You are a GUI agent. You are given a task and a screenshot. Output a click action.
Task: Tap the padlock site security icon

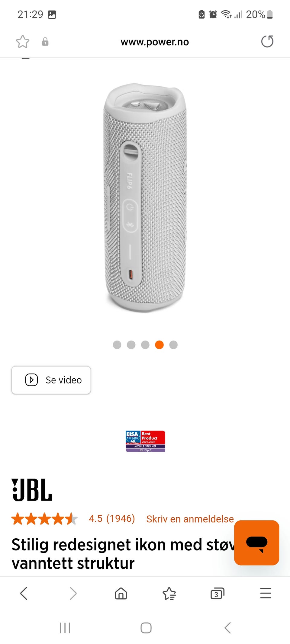click(x=45, y=42)
